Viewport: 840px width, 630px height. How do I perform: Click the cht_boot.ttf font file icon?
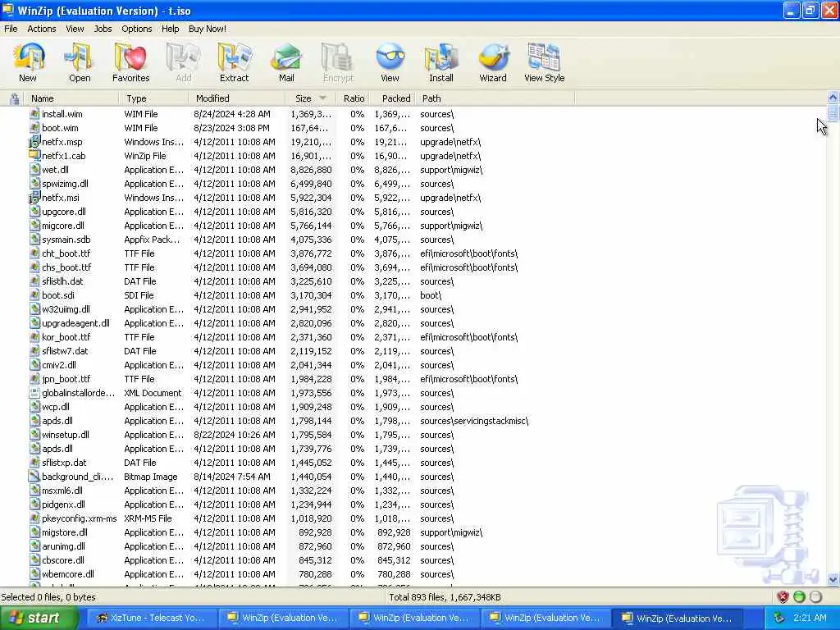(34, 253)
